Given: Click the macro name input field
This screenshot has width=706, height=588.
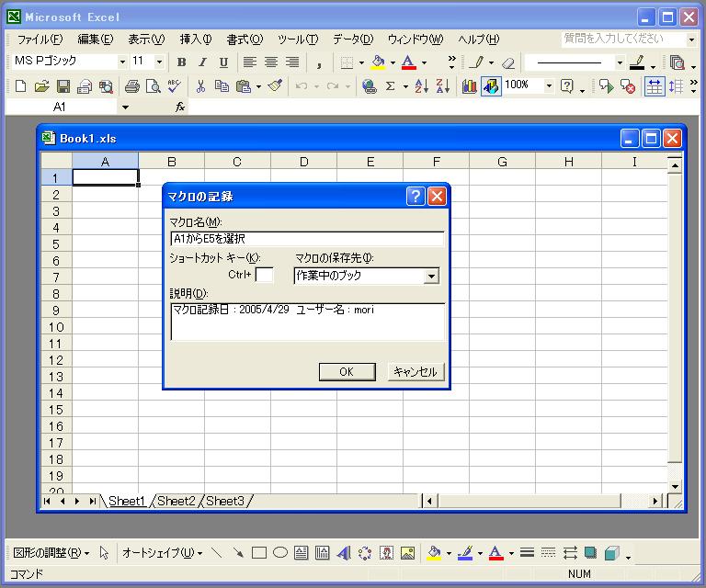Looking at the screenshot, I should coord(307,239).
